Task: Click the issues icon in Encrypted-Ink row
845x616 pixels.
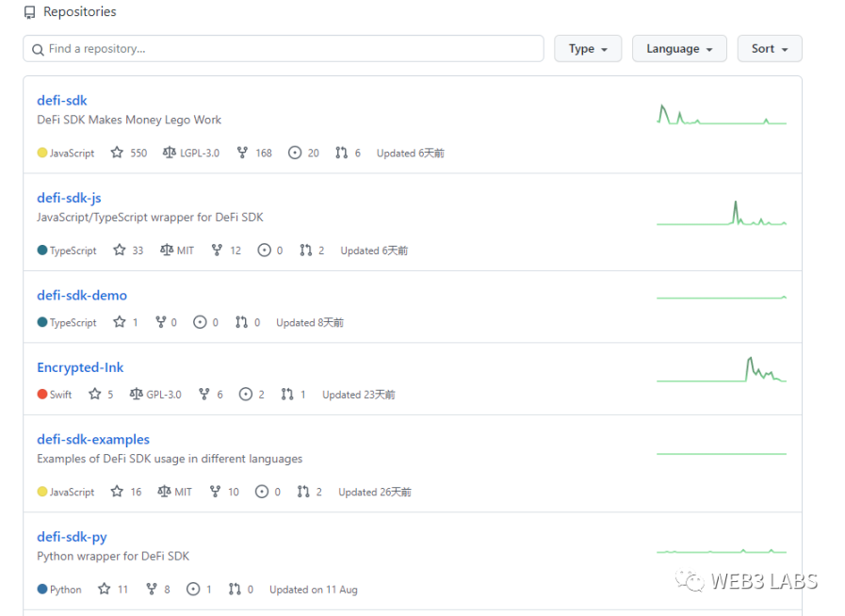Action: pos(246,394)
